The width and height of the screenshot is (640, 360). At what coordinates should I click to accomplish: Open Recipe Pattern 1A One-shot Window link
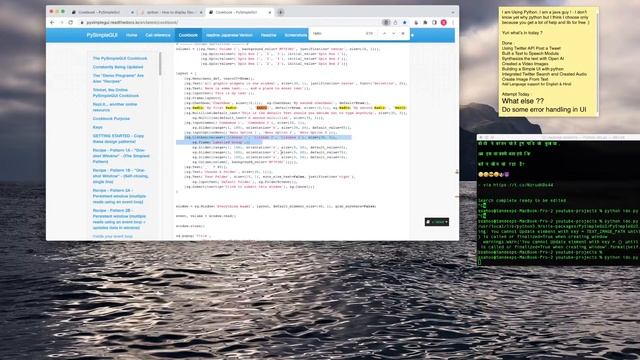pyautogui.click(x=121, y=156)
